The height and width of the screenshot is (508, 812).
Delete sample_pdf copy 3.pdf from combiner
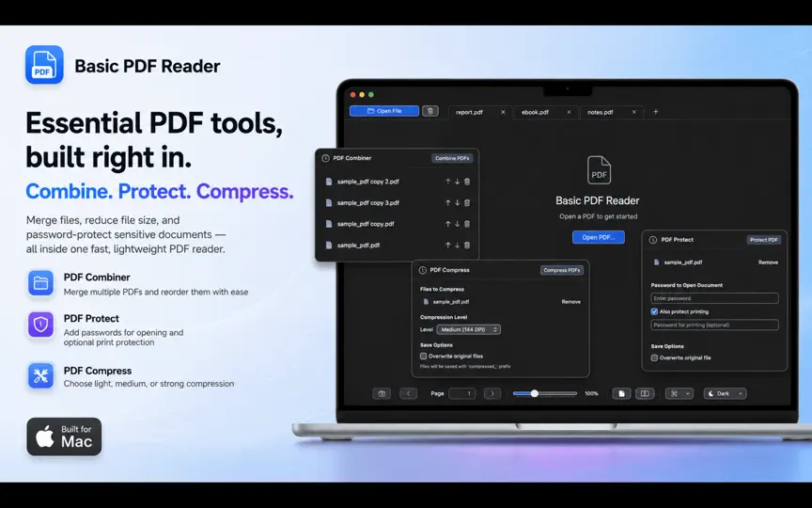[467, 202]
